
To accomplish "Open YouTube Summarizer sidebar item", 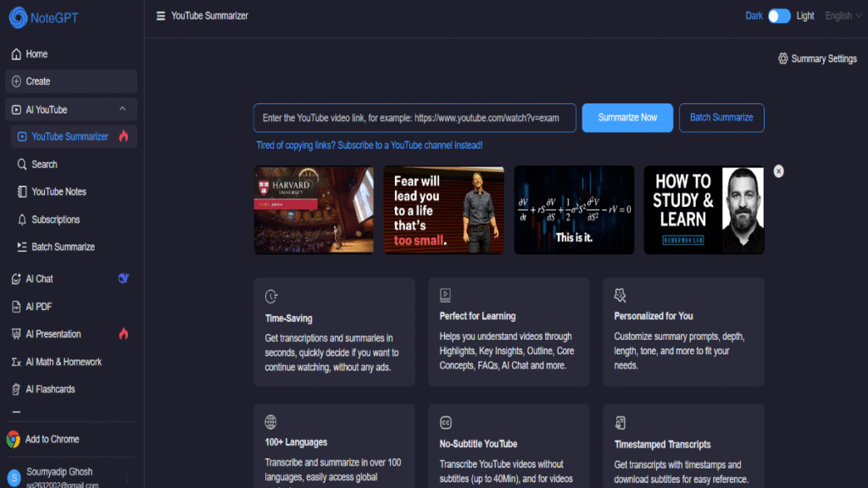I will (74, 136).
